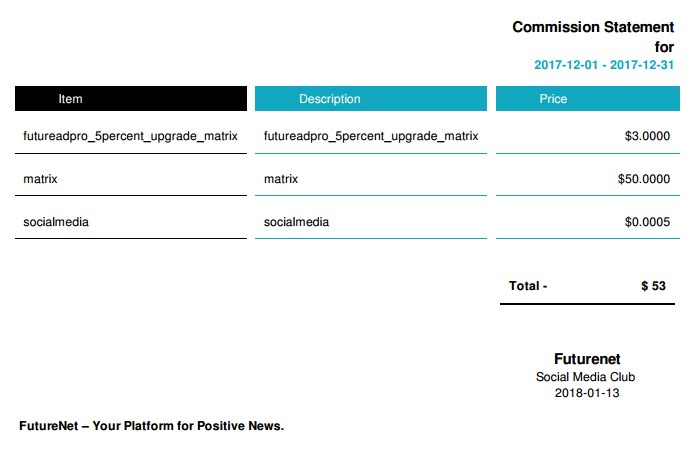This screenshot has width=696, height=464.
Task: Click the 2018-01-13 statement date
Action: coord(586,393)
